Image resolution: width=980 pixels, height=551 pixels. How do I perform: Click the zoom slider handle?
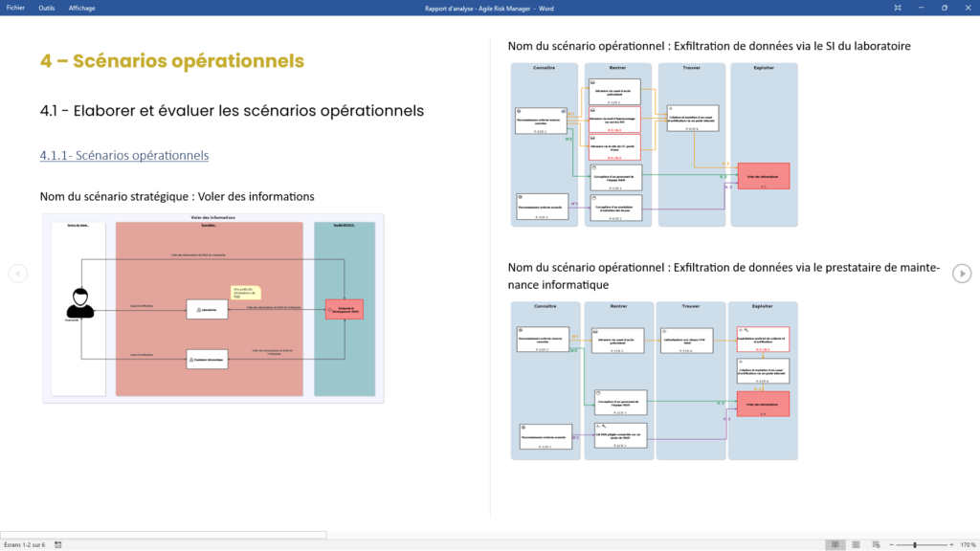(915, 544)
